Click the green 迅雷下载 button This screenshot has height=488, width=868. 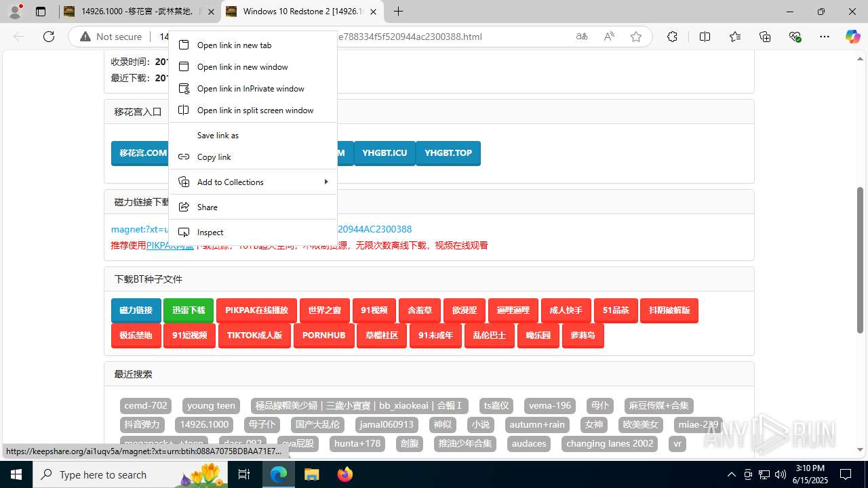coord(189,310)
